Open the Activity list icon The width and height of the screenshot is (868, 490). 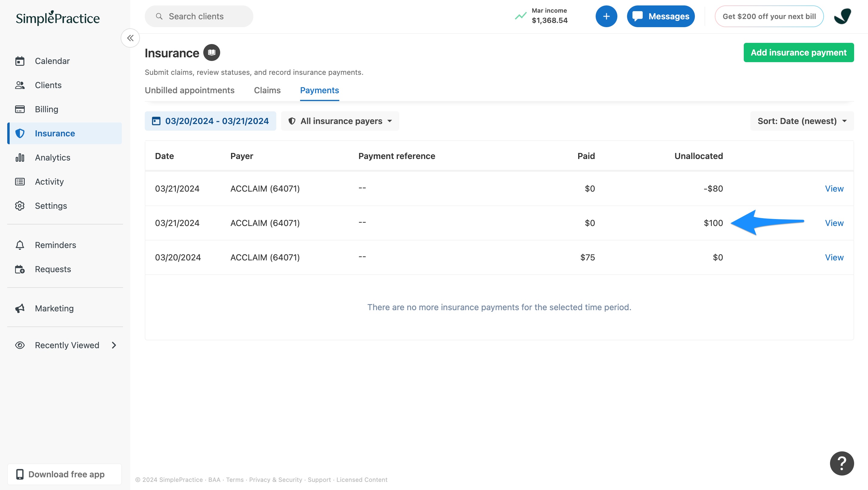point(20,182)
